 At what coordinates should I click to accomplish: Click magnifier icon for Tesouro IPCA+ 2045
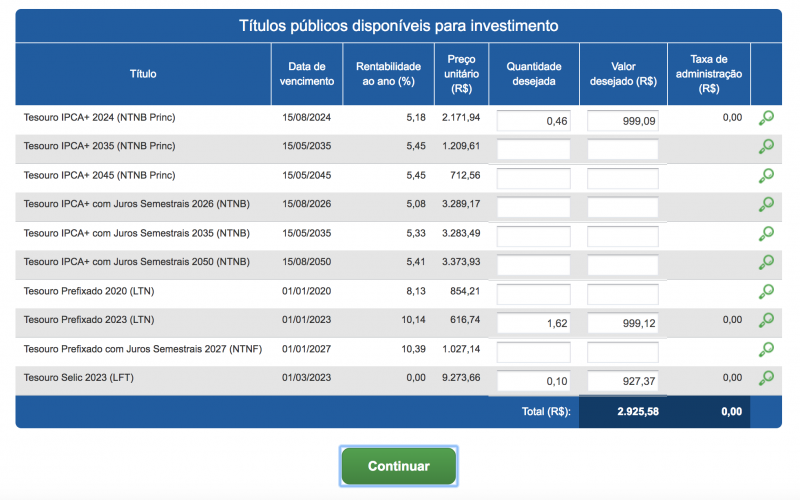click(766, 176)
